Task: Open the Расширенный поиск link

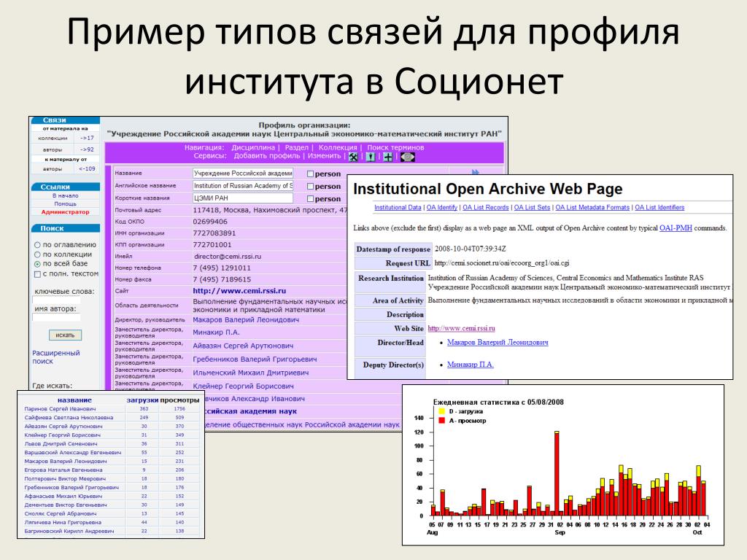Action: 55,357
